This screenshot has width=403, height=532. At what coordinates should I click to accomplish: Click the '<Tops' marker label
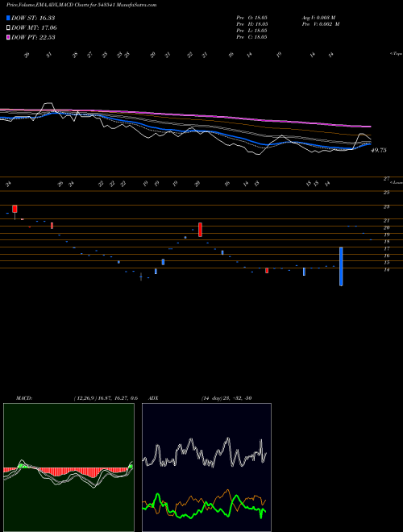point(397,54)
